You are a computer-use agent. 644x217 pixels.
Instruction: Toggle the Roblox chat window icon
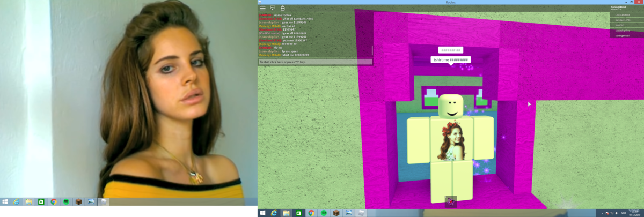tap(273, 8)
